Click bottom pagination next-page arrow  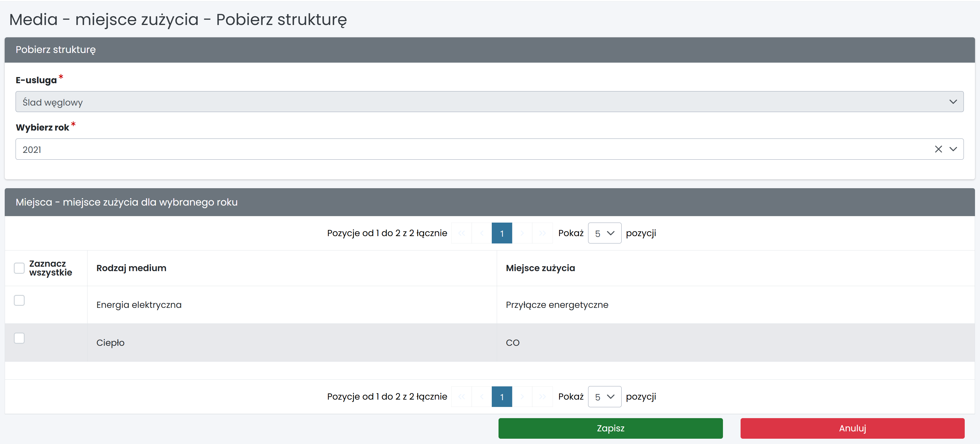pos(522,397)
